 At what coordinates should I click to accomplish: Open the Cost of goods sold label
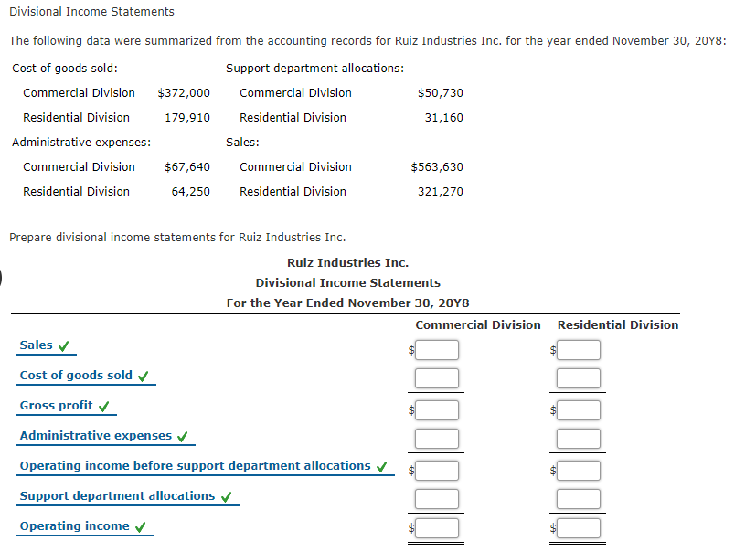pos(78,376)
